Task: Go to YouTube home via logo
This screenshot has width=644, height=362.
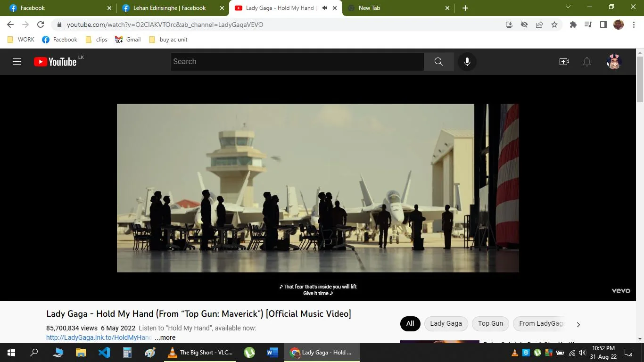Action: [56, 62]
